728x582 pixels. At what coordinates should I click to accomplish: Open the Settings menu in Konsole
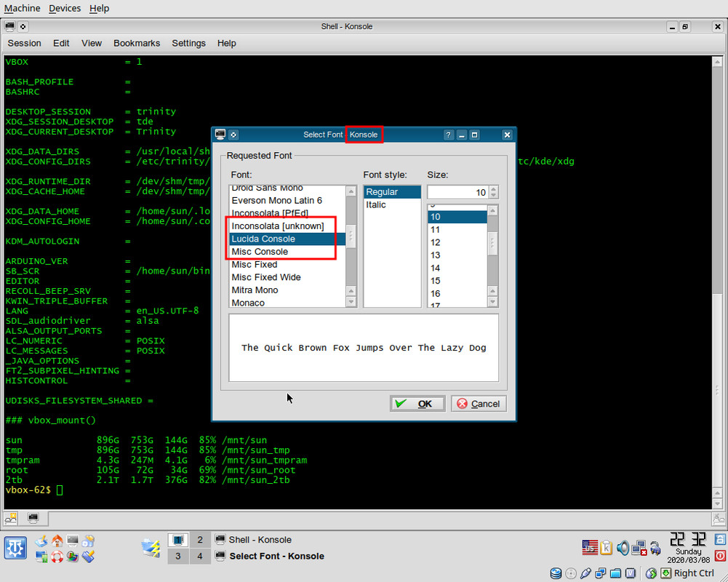coord(188,43)
